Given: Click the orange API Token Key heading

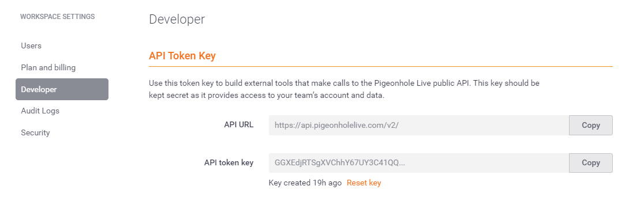Looking at the screenshot, I should coord(182,56).
